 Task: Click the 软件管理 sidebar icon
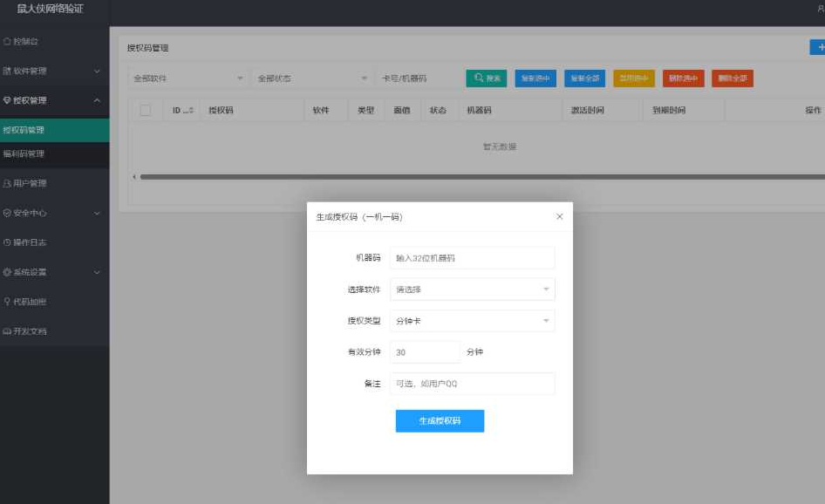click(x=7, y=71)
